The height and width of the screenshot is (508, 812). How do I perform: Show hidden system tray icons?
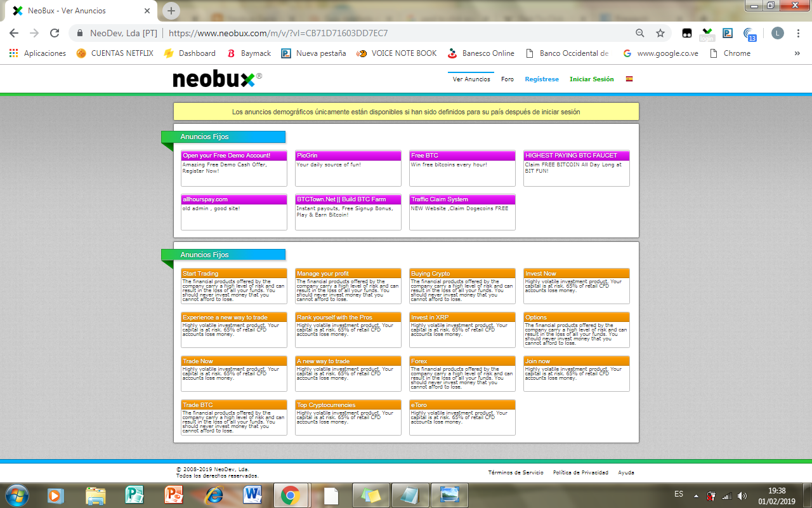pyautogui.click(x=696, y=495)
